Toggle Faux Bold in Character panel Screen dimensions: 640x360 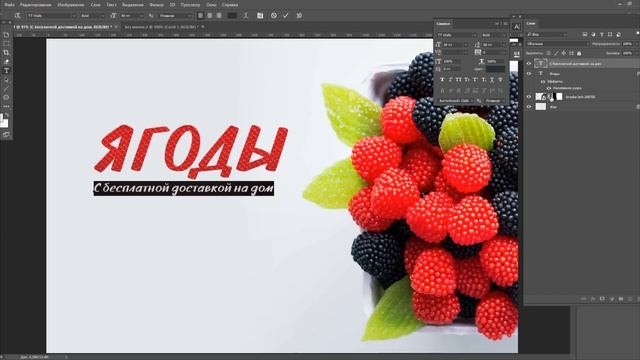pos(442,80)
